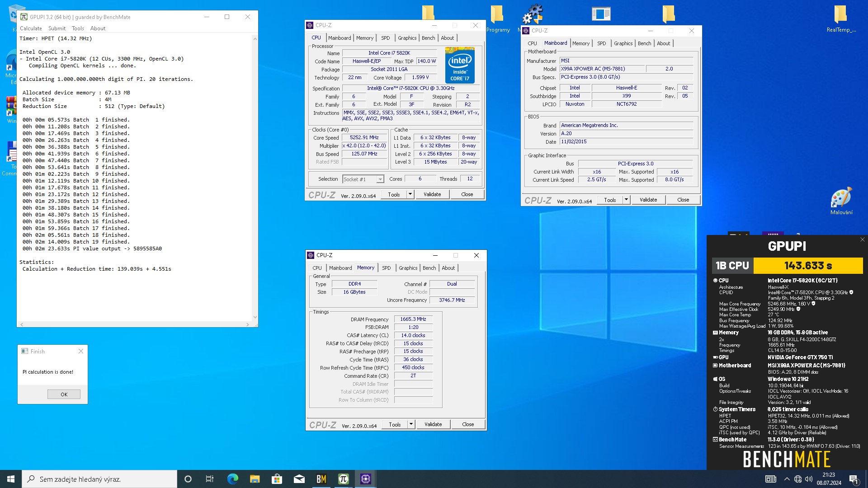Open network tray icon
This screenshot has width=868, height=488.
(797, 479)
